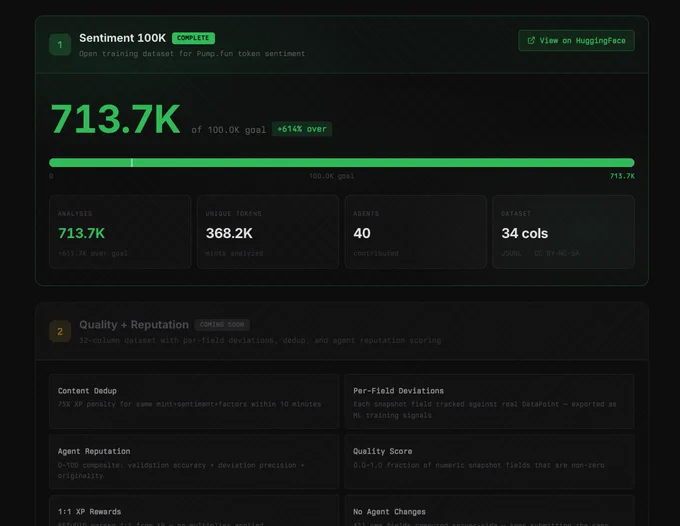Open the Agent Reputation feature card
680x526 pixels.
pyautogui.click(x=194, y=462)
